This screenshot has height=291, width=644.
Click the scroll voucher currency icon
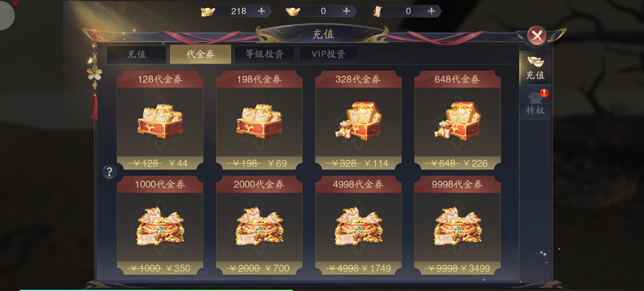click(x=378, y=11)
